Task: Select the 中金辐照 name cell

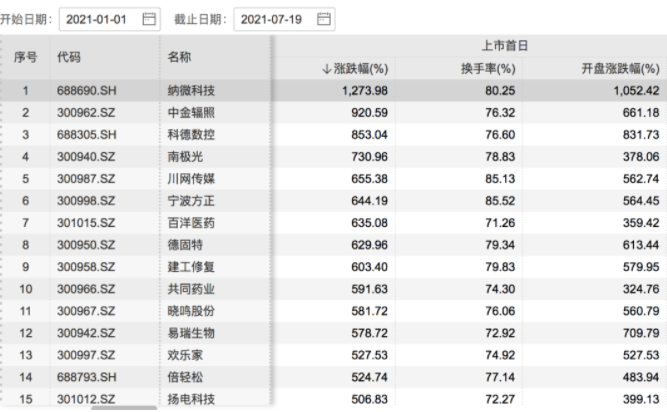Action: tap(191, 113)
